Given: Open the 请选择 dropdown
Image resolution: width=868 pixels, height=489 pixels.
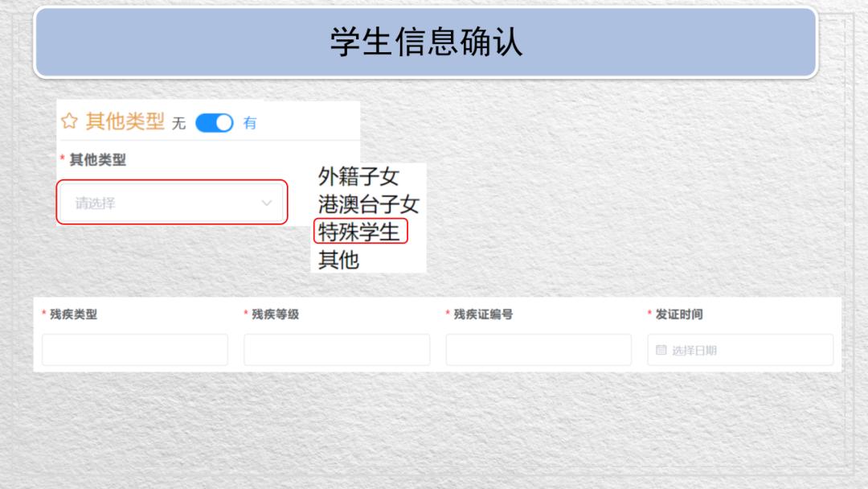Looking at the screenshot, I should pos(172,203).
